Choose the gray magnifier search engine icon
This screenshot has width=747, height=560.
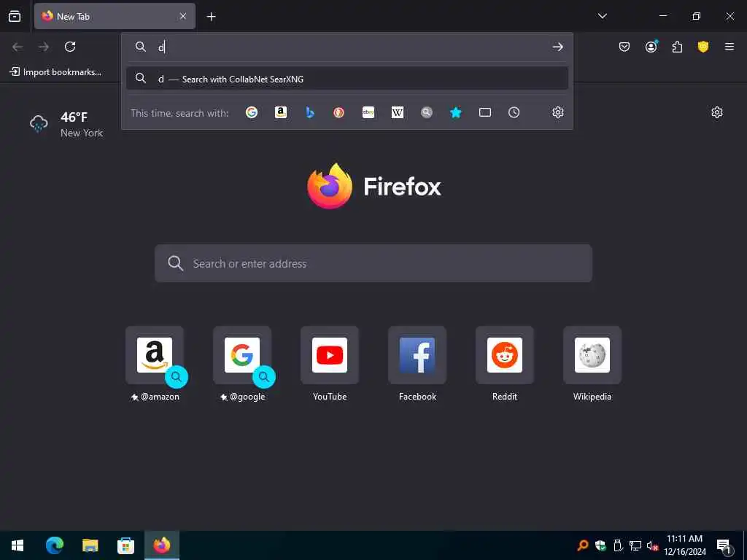point(426,112)
